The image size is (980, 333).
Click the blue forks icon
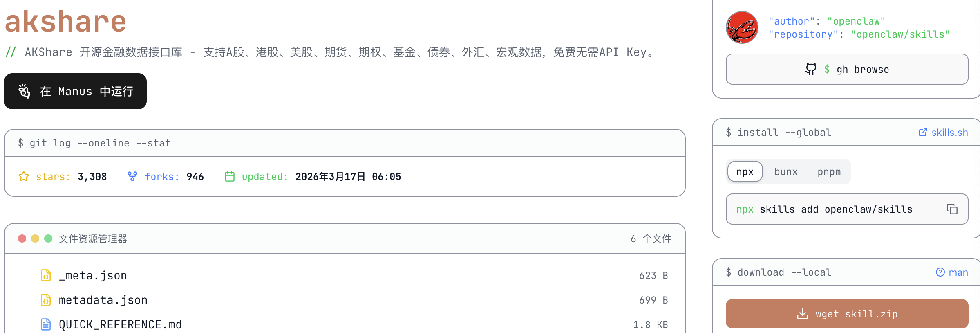pos(132,176)
